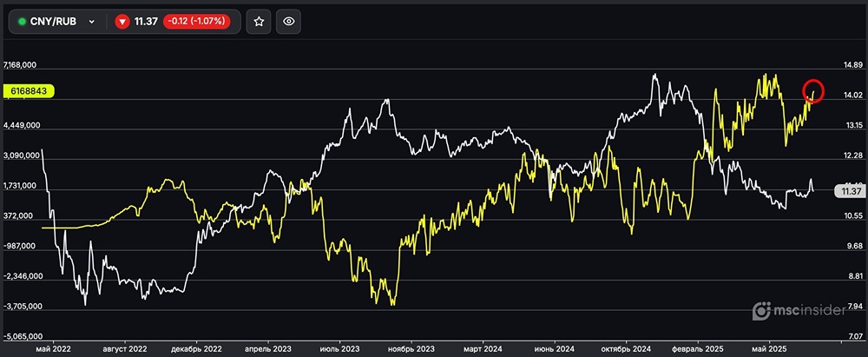Image resolution: width=868 pixels, height=357 pixels.
Task: Click the октябрь 2024 date label
Action: [626, 350]
